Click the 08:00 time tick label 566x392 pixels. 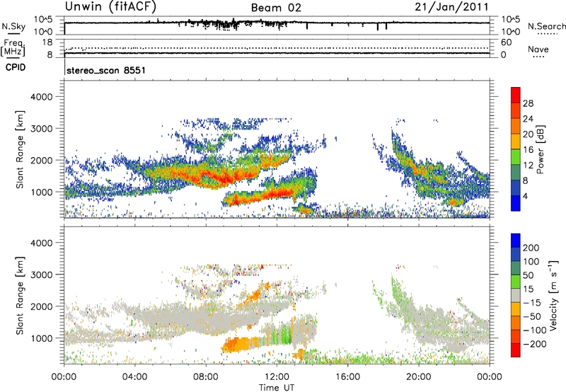pos(206,377)
